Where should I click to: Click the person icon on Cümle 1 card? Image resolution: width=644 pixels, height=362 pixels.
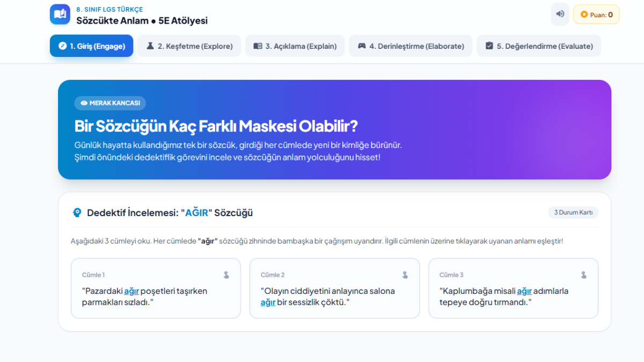226,275
